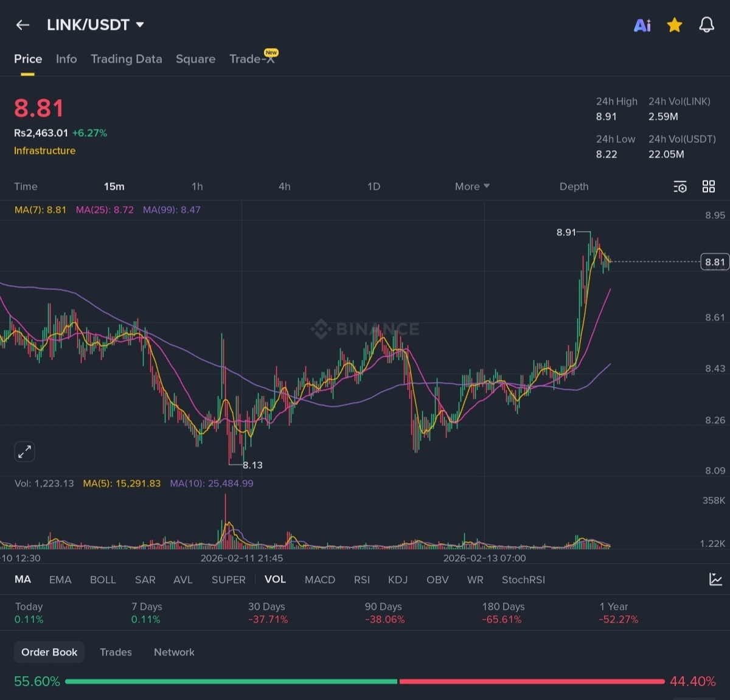Select the Order Book tab
The width and height of the screenshot is (730, 700).
49,652
